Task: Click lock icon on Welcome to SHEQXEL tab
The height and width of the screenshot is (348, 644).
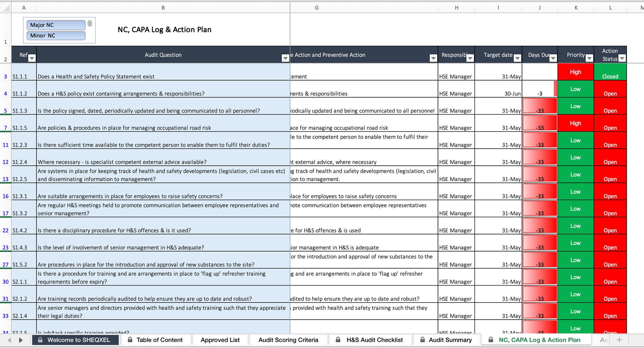Action: tap(40, 339)
